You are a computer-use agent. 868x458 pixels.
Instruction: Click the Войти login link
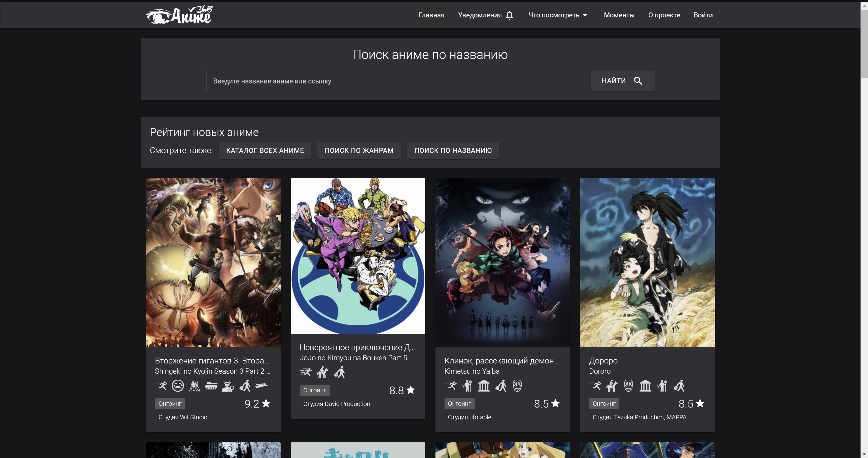(x=703, y=15)
